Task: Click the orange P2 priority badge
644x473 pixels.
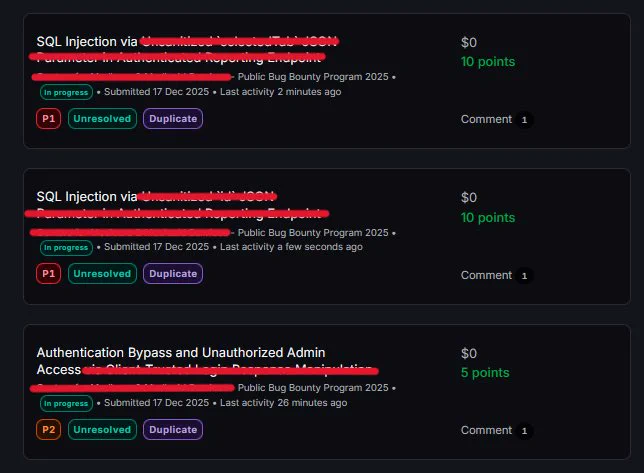Action: click(48, 429)
